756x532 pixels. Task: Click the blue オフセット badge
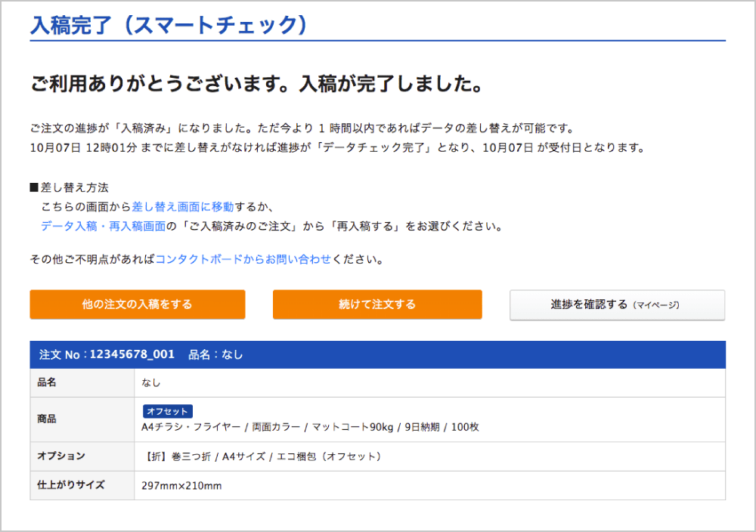click(x=168, y=411)
